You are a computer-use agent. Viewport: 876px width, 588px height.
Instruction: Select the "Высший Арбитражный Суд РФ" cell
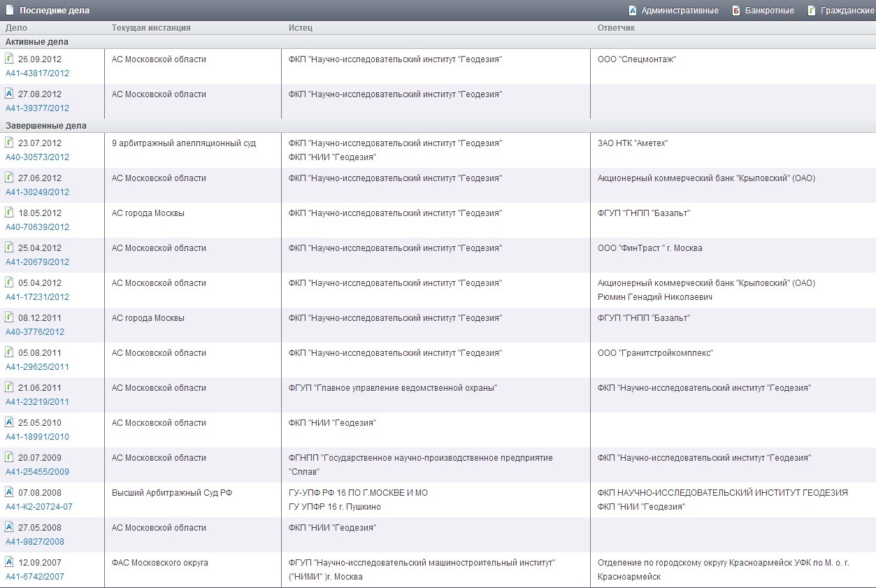[x=172, y=493]
